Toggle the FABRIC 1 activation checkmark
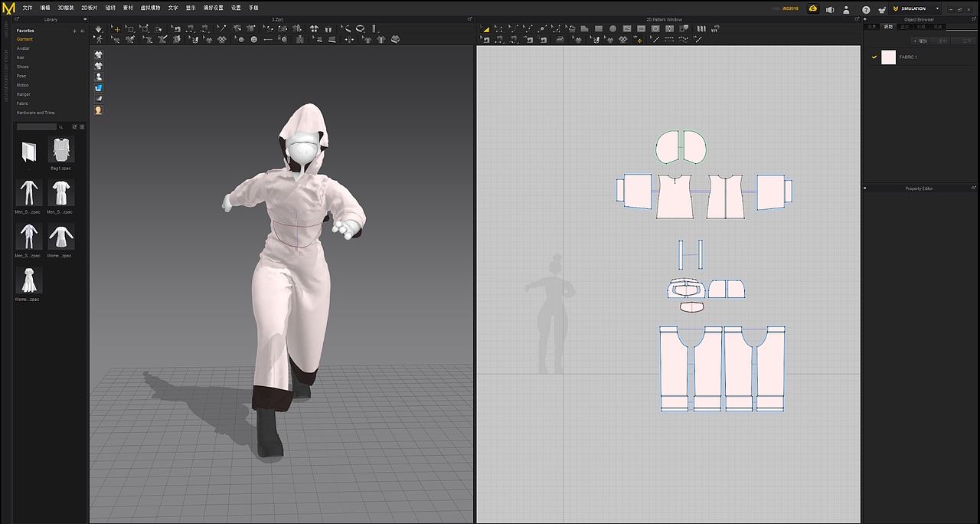 874,57
